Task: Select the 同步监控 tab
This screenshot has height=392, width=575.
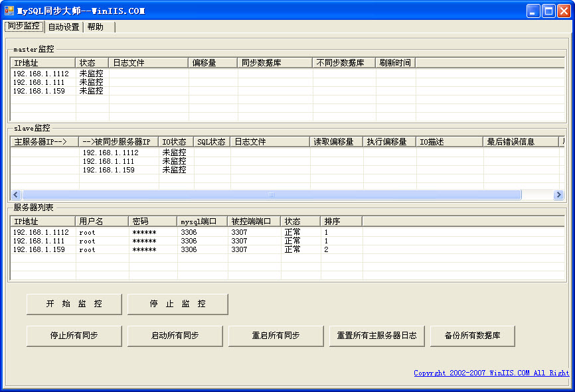Action: [x=24, y=27]
